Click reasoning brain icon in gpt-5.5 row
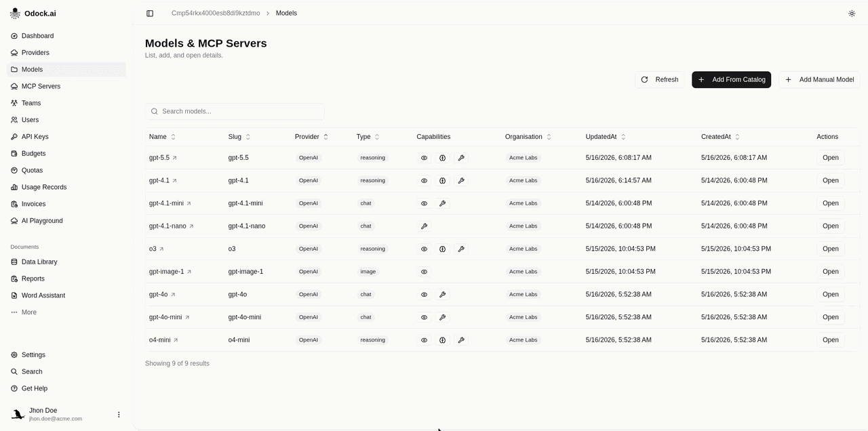868x431 pixels. click(x=442, y=158)
